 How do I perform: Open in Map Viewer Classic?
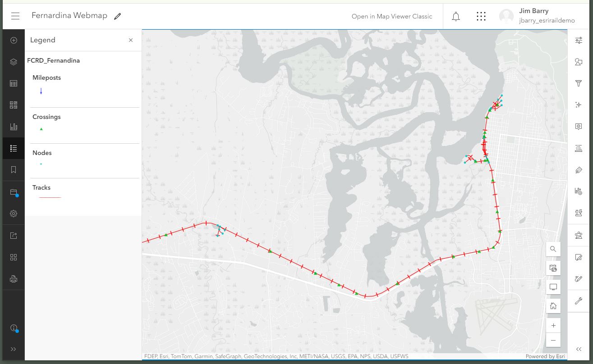pyautogui.click(x=391, y=16)
